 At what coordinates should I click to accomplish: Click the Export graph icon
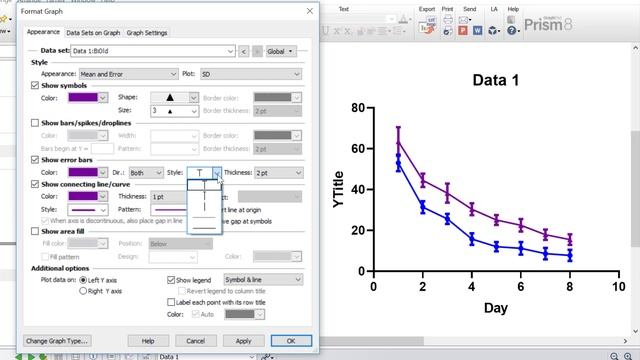coord(427,25)
